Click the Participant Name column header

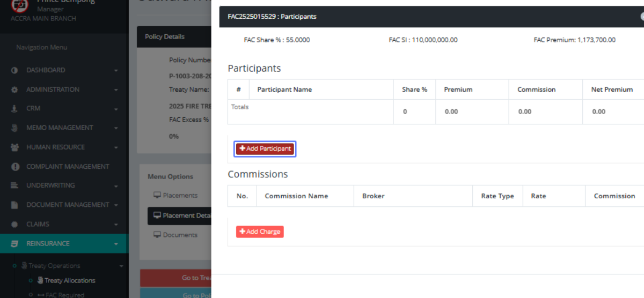[x=284, y=90]
